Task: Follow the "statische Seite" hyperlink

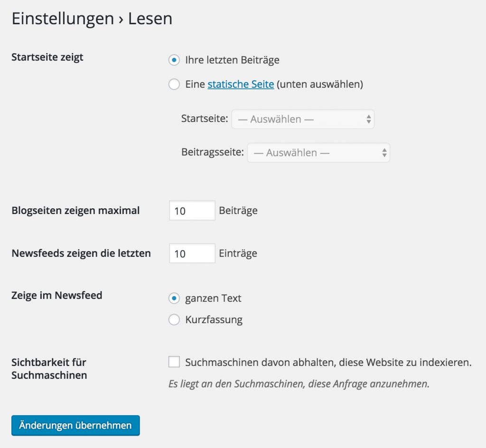Action: tap(241, 84)
